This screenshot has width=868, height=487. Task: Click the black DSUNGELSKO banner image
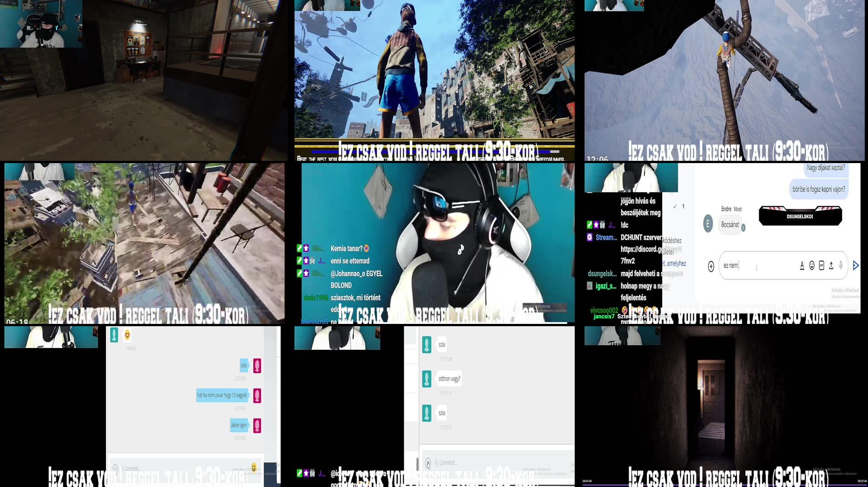click(800, 216)
